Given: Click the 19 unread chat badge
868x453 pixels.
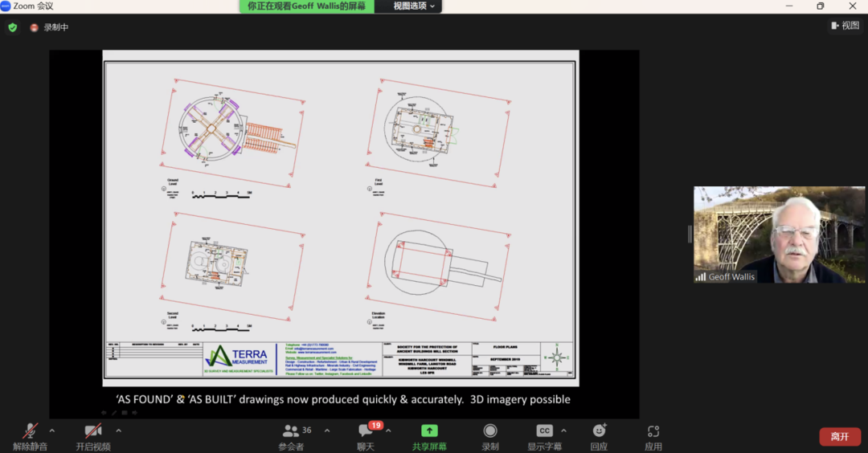Looking at the screenshot, I should coord(376,426).
